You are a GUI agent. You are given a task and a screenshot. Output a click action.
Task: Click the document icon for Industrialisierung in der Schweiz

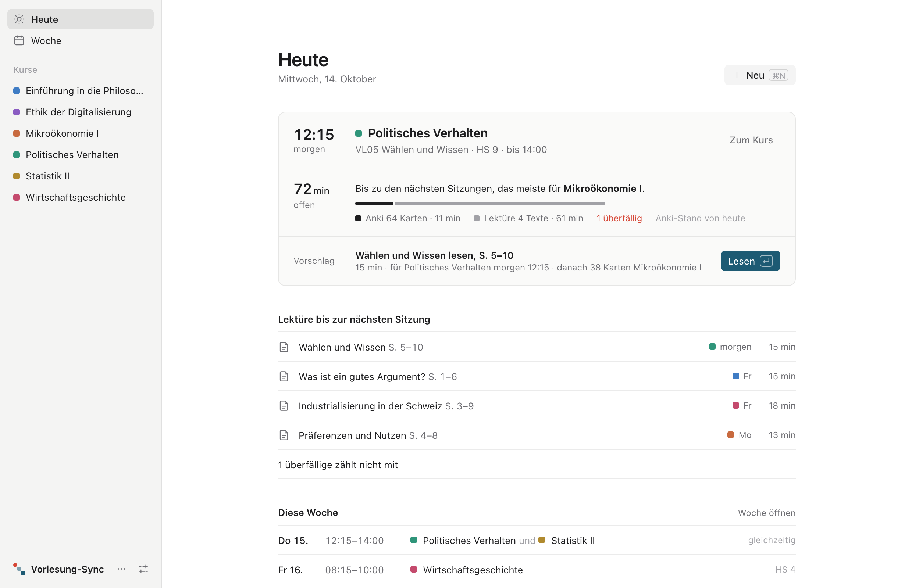pyautogui.click(x=284, y=405)
